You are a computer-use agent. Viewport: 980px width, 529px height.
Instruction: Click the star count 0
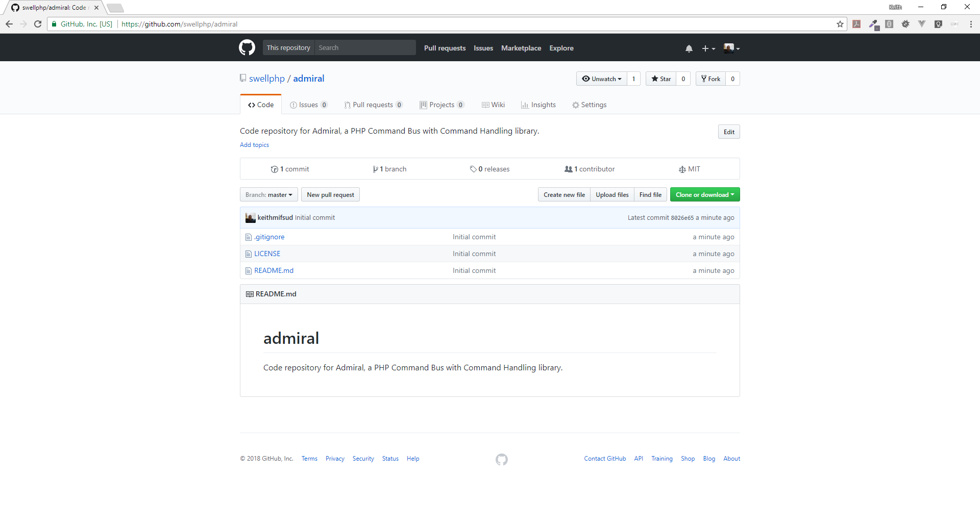pos(683,79)
